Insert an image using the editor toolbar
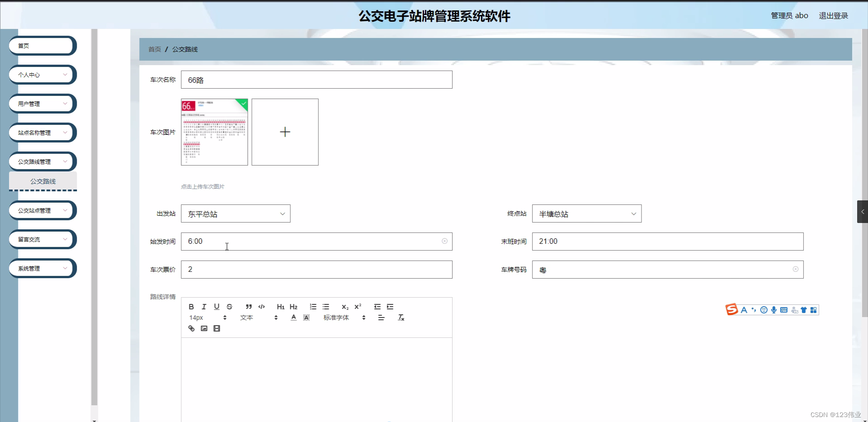 pyautogui.click(x=203, y=328)
